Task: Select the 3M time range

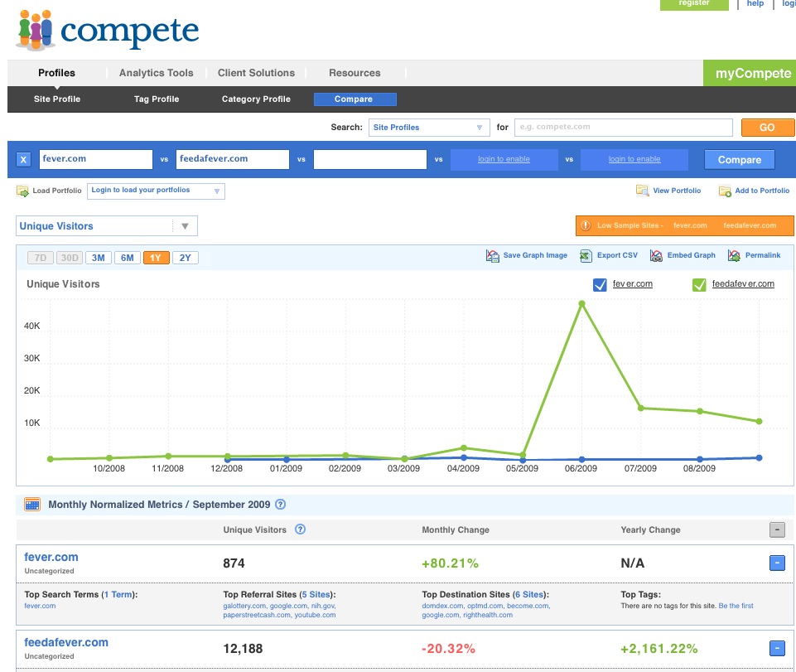Action: tap(99, 258)
